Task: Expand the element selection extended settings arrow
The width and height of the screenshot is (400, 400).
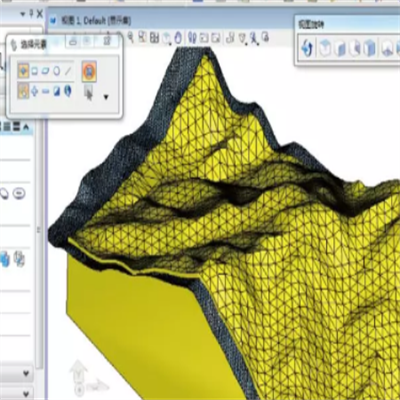Action: coord(106,97)
